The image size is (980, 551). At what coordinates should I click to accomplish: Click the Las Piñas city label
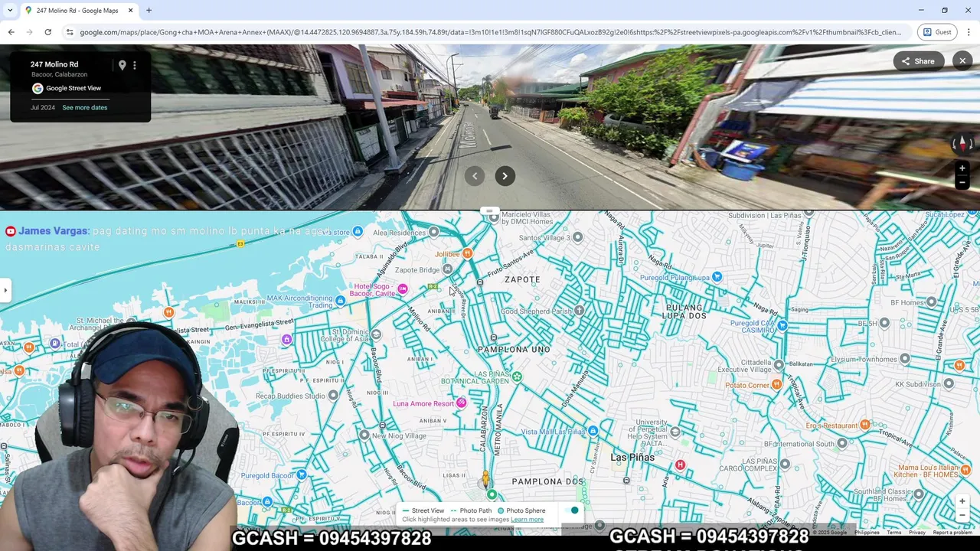tap(632, 457)
